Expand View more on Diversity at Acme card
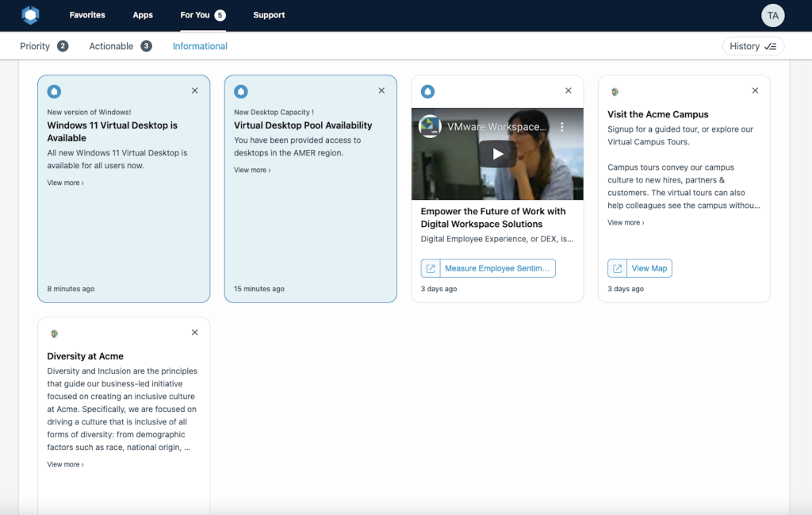Viewport: 812px width, 515px height. click(65, 465)
